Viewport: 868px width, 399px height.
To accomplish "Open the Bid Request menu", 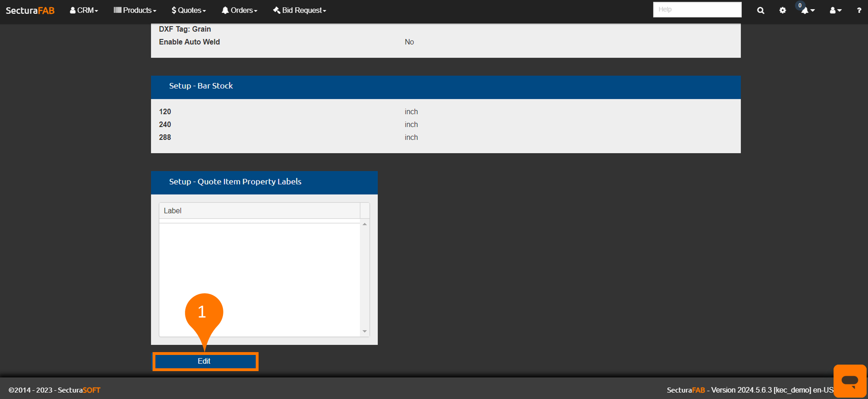I will pos(299,11).
